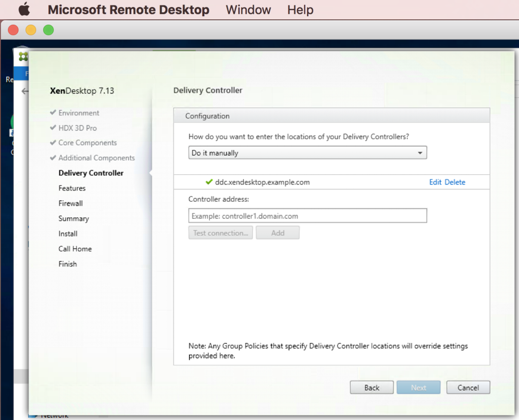The width and height of the screenshot is (519, 420).
Task: Select the HDX 3D Pro step
Action: (x=78, y=128)
